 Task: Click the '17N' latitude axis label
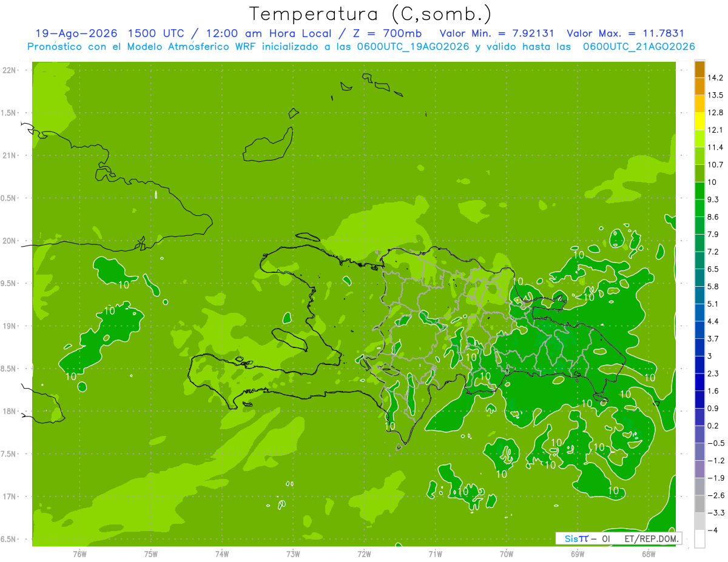(x=10, y=497)
